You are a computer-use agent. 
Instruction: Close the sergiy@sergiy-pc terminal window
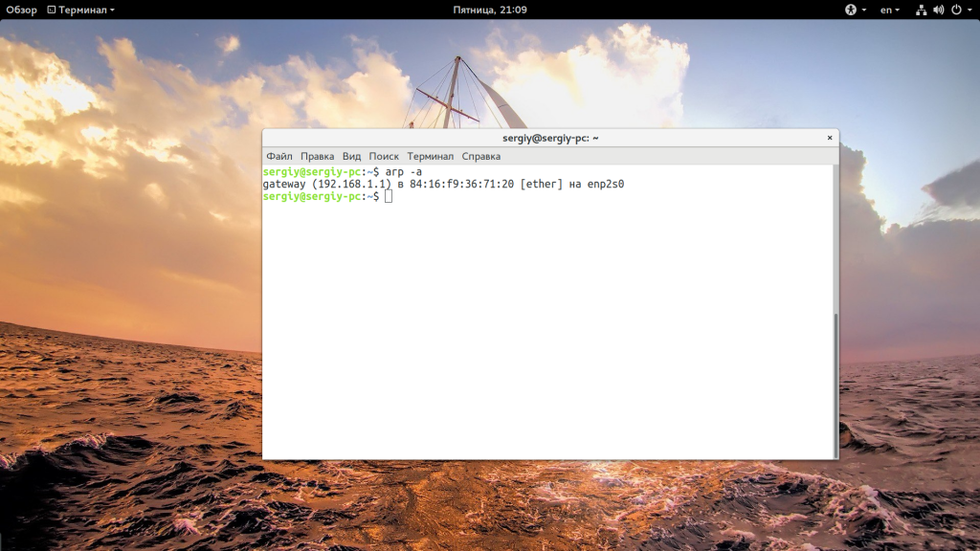(x=830, y=138)
